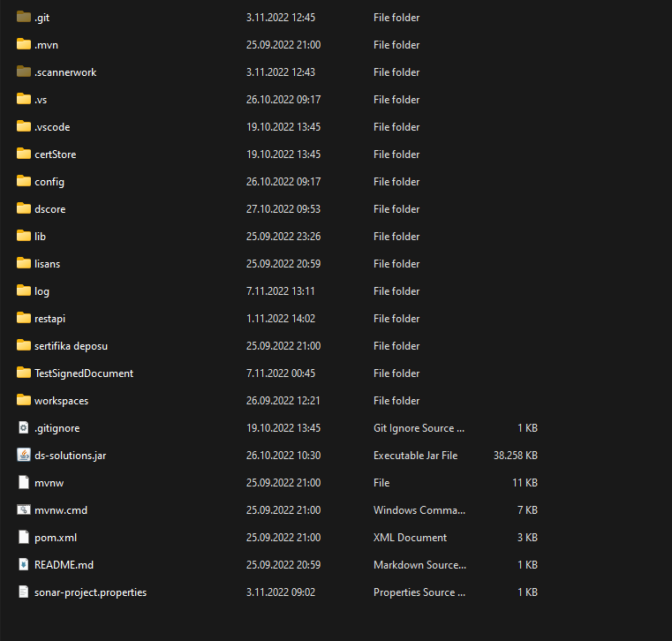Click the XML Document type cell
672x641 pixels.
(410, 538)
